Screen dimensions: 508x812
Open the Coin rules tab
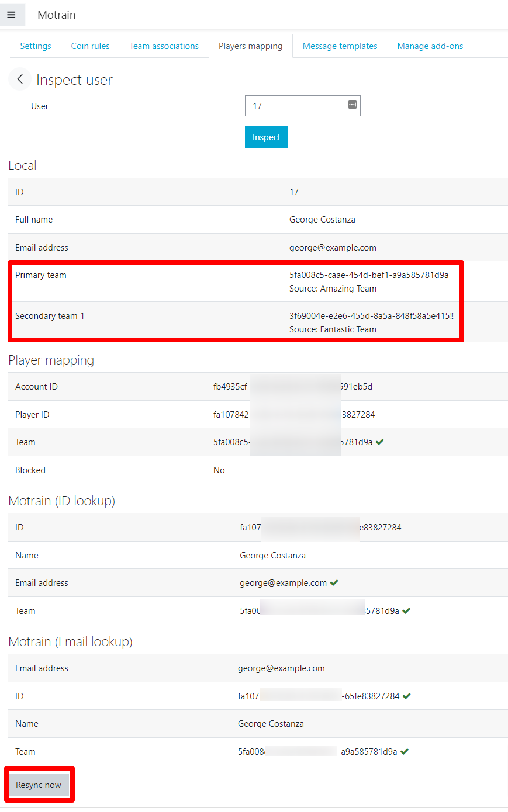[91, 46]
